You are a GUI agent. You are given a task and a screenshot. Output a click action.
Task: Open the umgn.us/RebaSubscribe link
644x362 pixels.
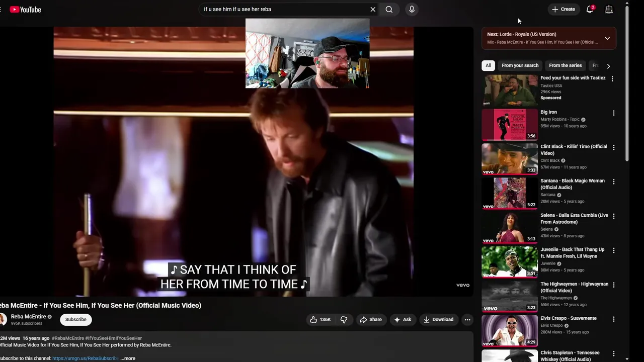tap(85, 358)
